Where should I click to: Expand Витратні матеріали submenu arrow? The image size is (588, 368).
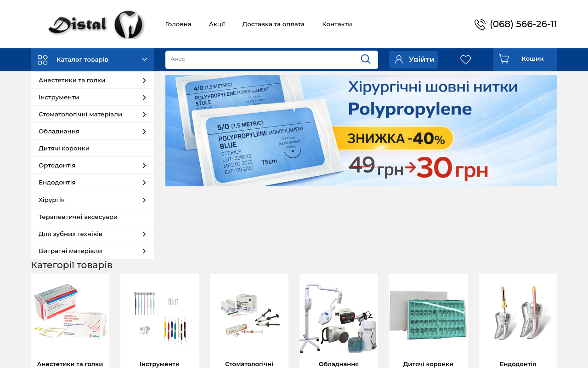click(144, 251)
